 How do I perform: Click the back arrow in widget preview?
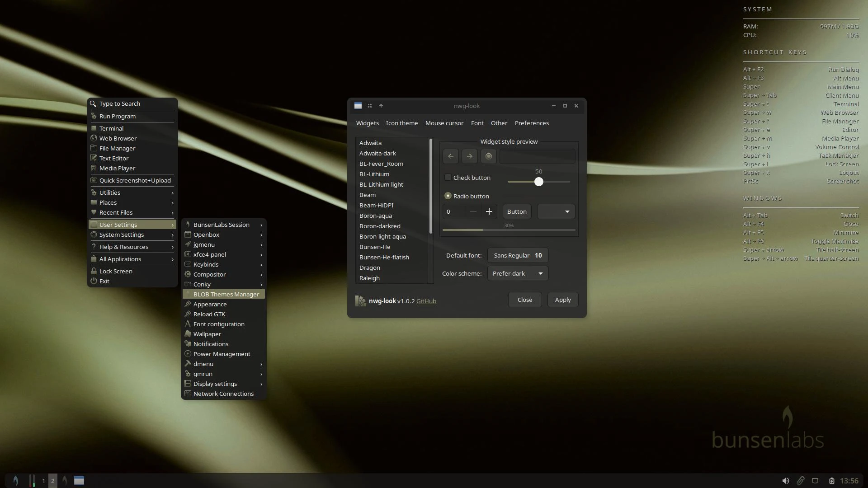(451, 156)
